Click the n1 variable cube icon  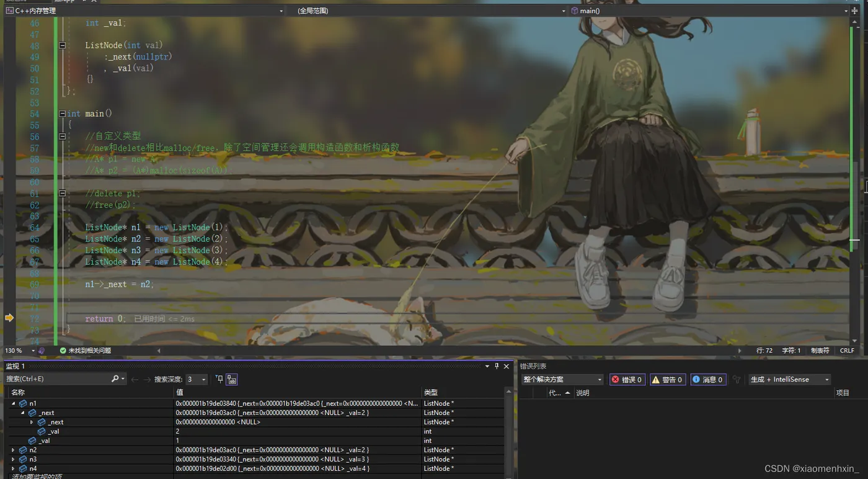(x=23, y=403)
